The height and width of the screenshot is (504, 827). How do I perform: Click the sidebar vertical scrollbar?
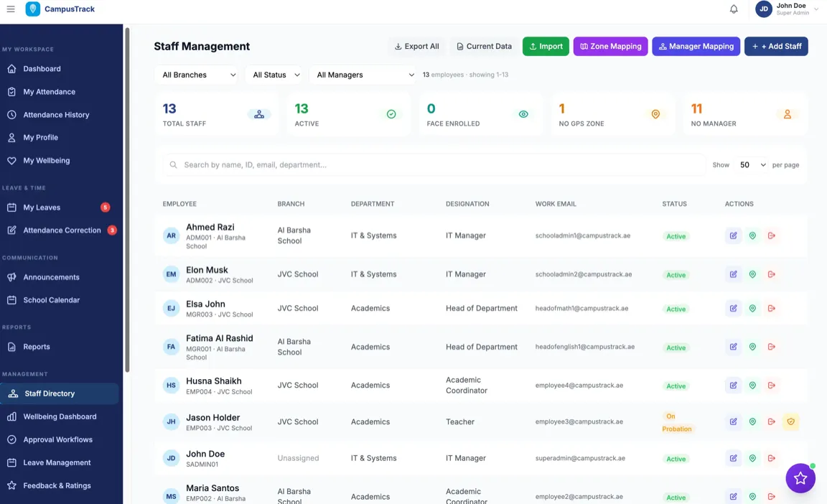[x=127, y=201]
